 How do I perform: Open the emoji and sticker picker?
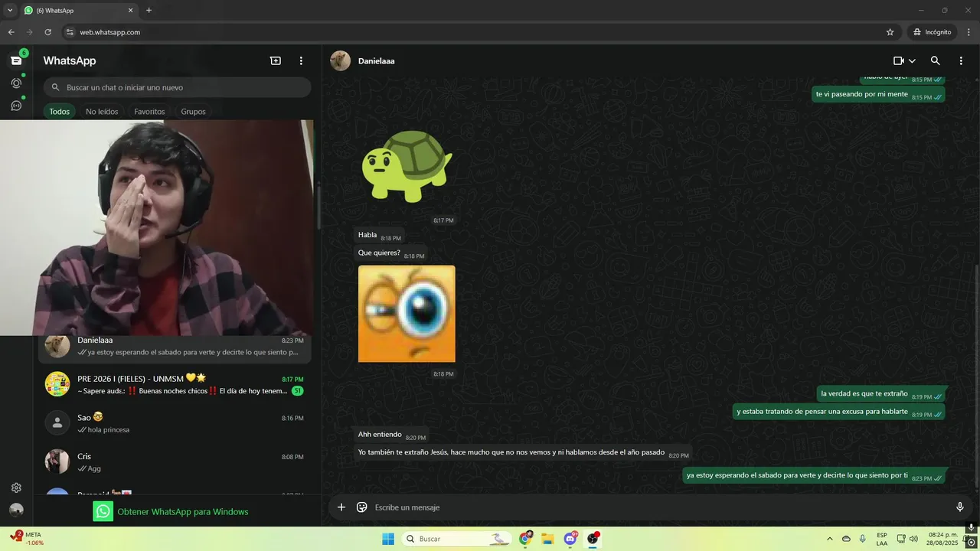click(362, 507)
